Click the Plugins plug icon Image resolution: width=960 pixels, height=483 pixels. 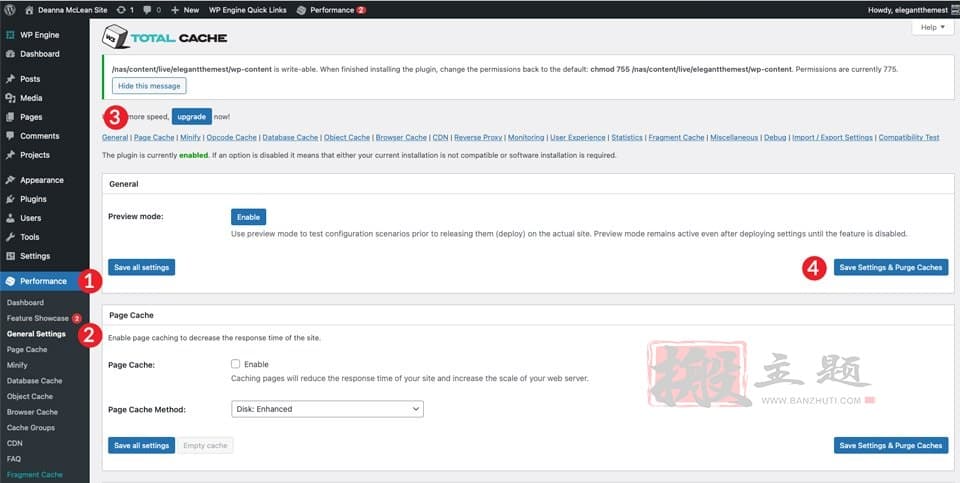click(x=10, y=199)
